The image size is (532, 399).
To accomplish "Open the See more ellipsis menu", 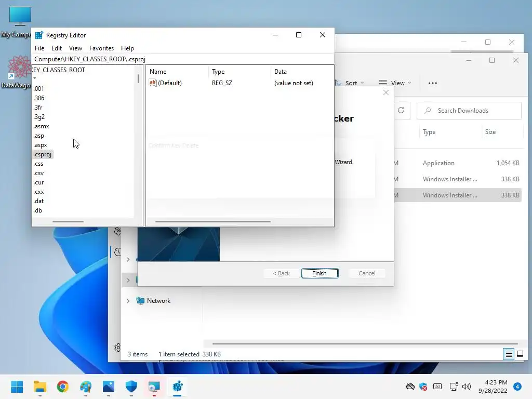I will (x=433, y=83).
